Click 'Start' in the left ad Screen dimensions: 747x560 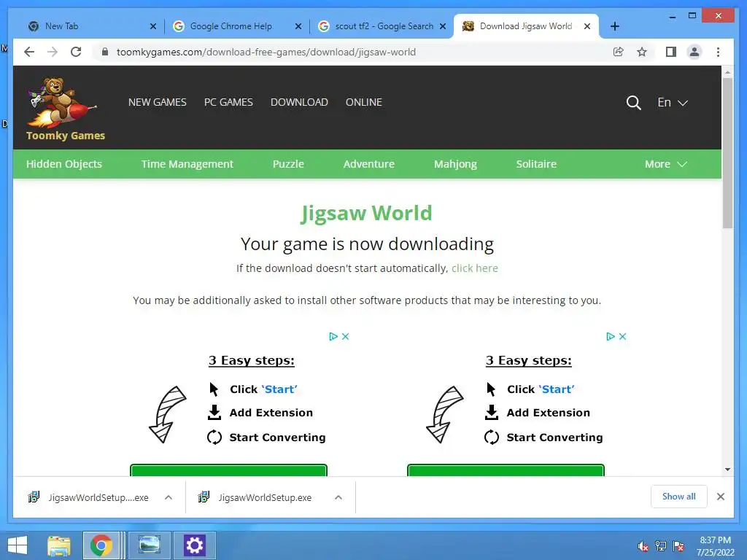tap(279, 389)
